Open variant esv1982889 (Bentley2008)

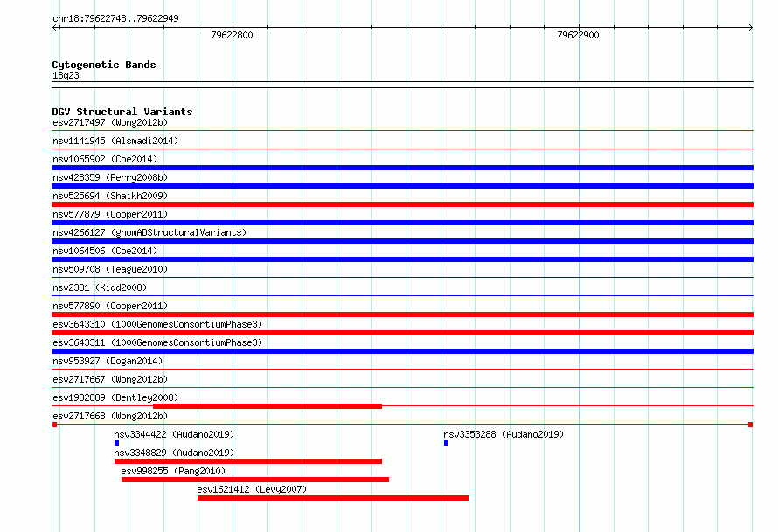115,397
